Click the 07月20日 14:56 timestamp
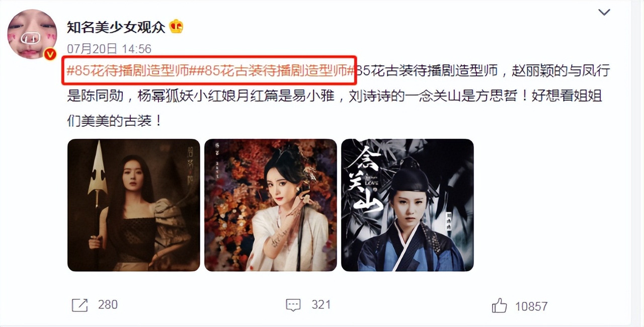This screenshot has width=644, height=327. 109,49
